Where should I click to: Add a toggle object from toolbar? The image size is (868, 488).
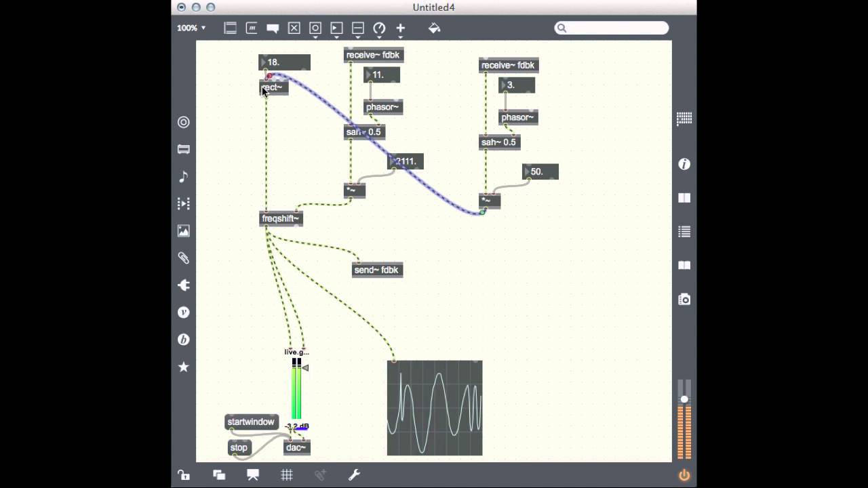[x=294, y=28]
